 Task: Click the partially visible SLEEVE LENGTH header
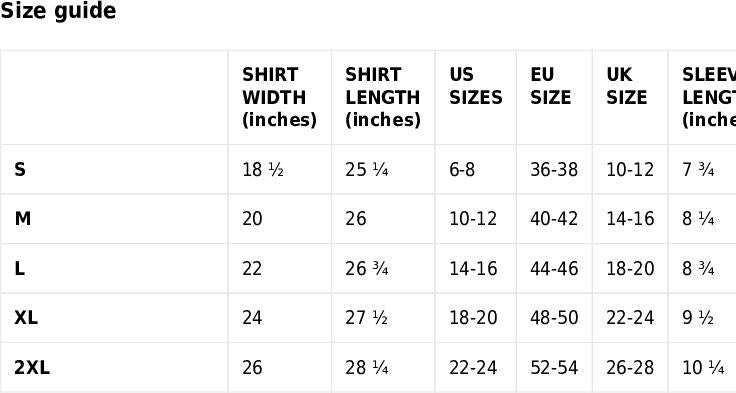709,97
